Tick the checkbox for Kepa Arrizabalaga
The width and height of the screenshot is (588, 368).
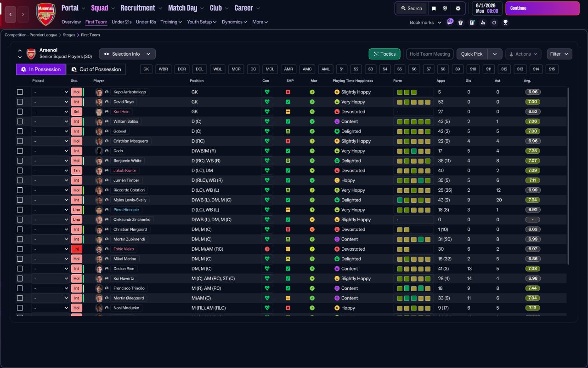pyautogui.click(x=20, y=92)
